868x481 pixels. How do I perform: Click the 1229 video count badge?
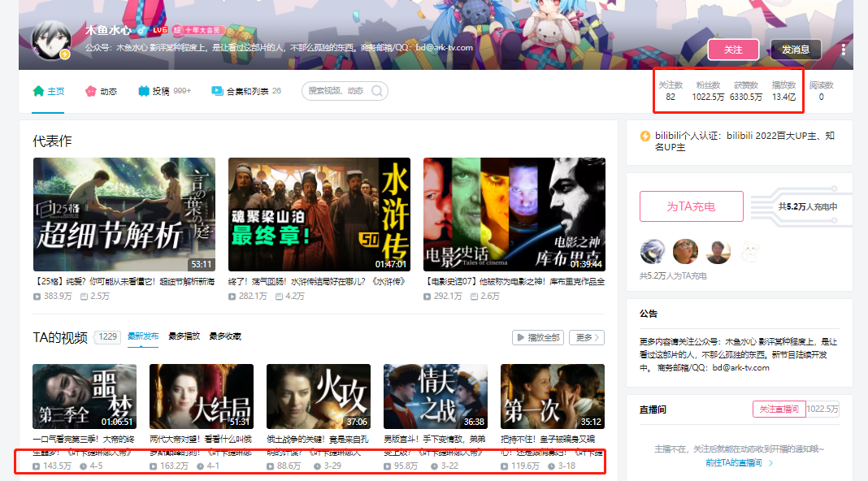[x=107, y=336]
